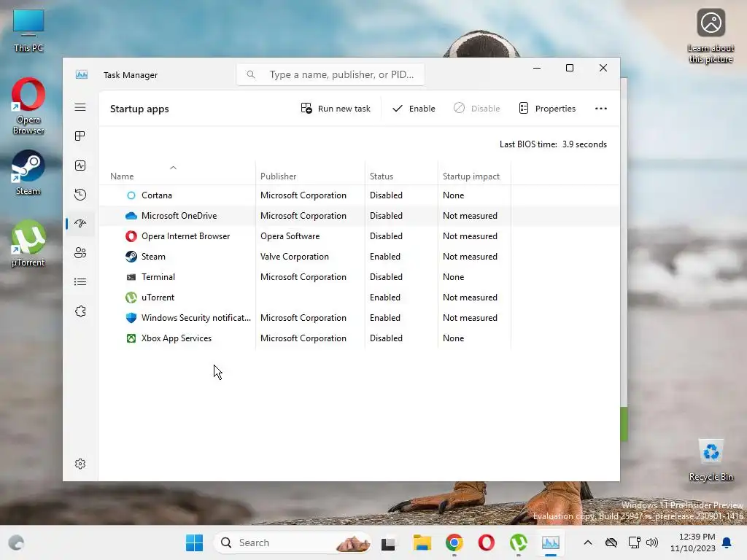Screen dimensions: 747x560
Task: Open Task View from taskbar
Action: [388, 542]
